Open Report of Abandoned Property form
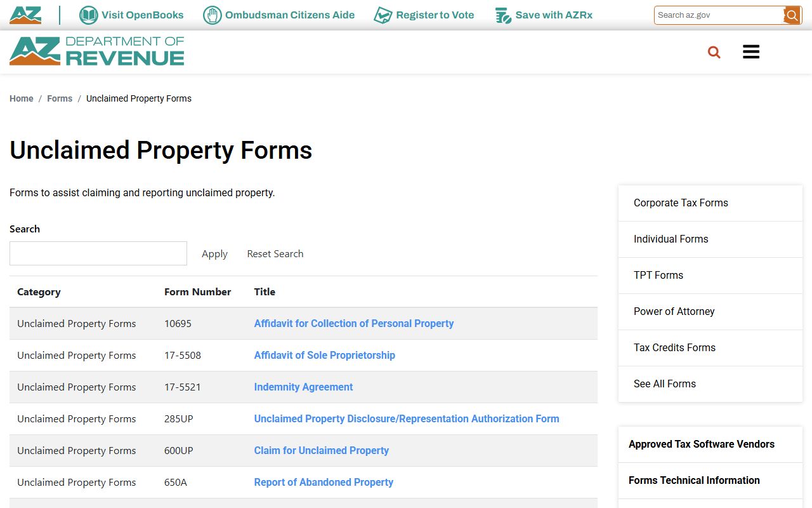812x508 pixels. [324, 482]
